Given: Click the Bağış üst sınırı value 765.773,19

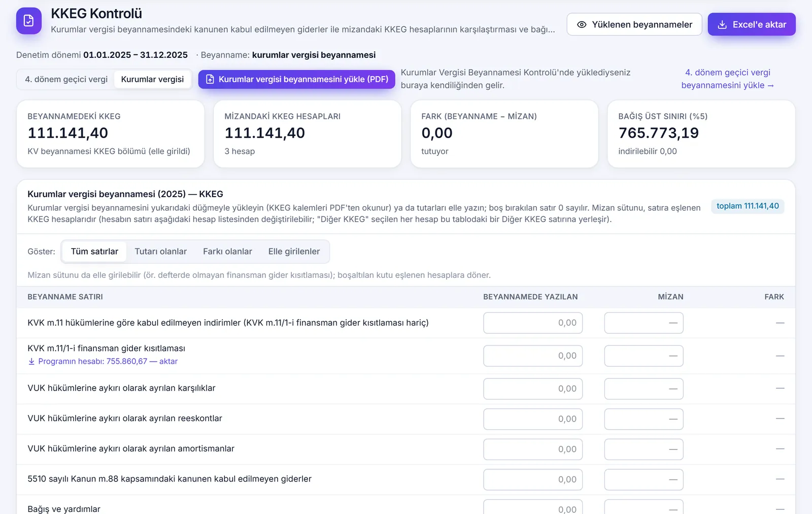Looking at the screenshot, I should [x=659, y=133].
